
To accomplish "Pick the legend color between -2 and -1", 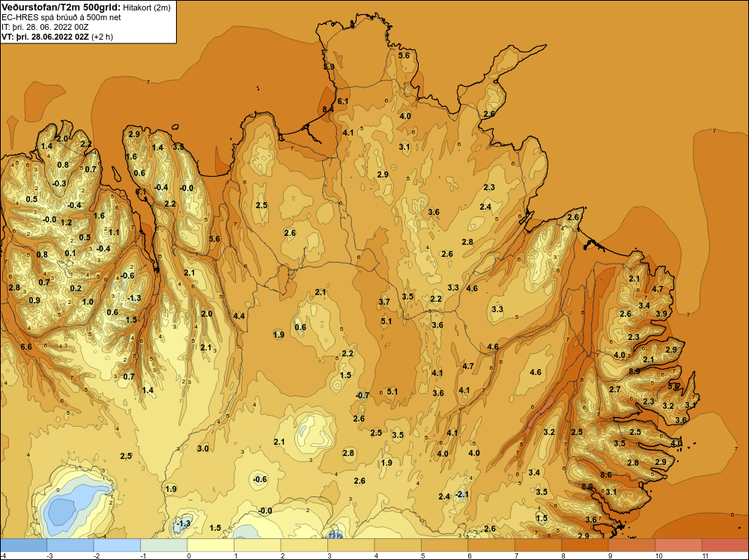I will point(117,545).
